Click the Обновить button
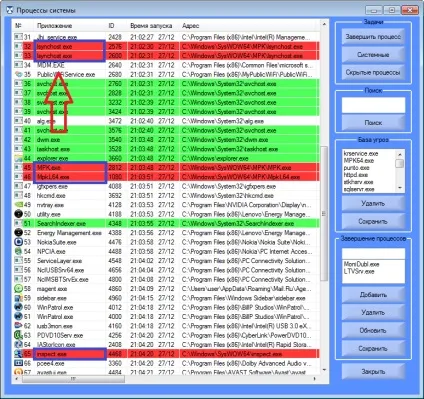The image size is (424, 399). pyautogui.click(x=373, y=330)
